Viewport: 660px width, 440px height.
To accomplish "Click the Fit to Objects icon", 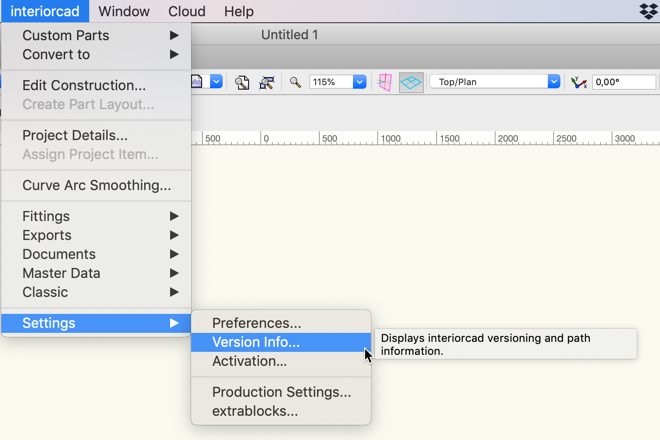I will pos(267,82).
